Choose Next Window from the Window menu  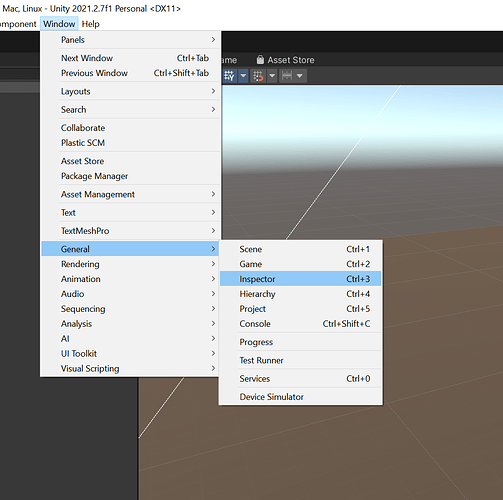point(130,58)
